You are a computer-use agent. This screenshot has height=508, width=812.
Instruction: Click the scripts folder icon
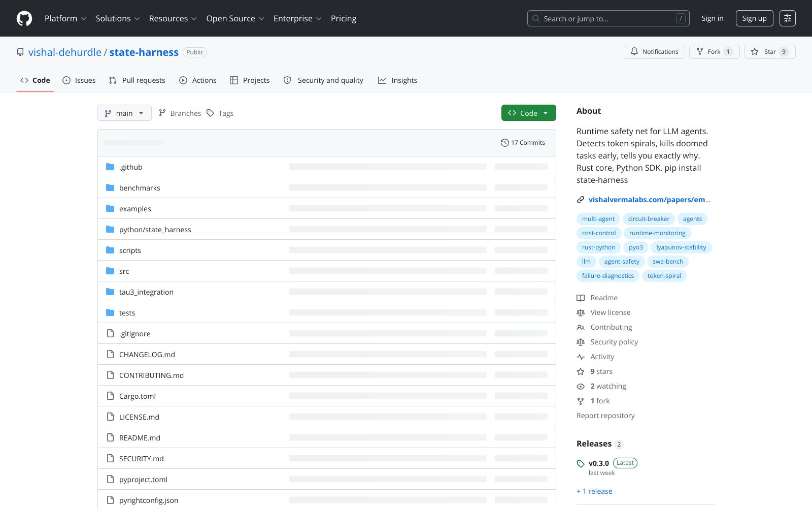[110, 250]
